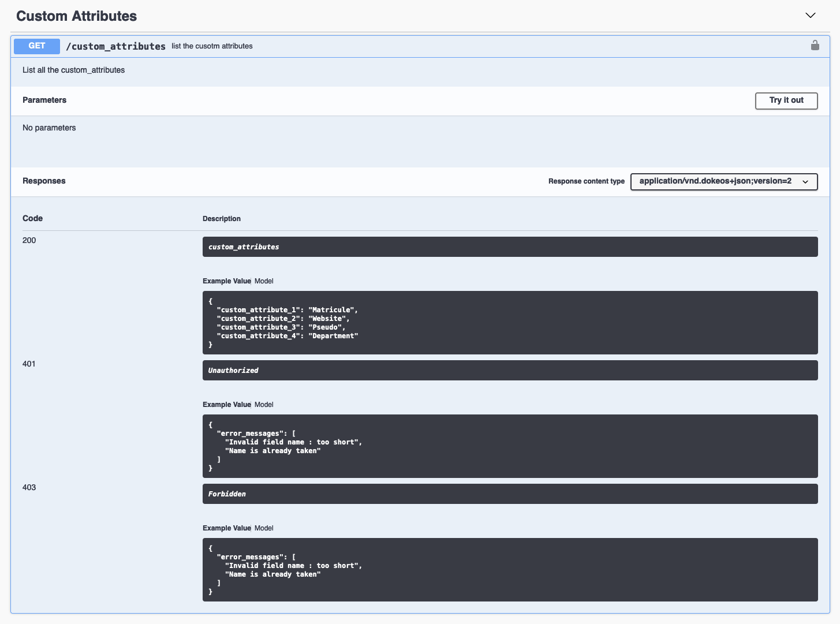840x624 pixels.
Task: Click the Custom Attributes section title
Action: 76,16
